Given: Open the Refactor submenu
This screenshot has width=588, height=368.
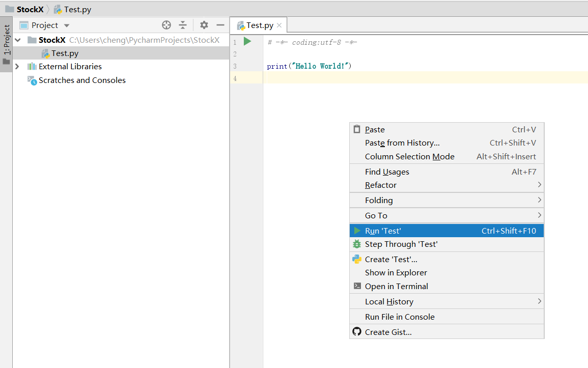Looking at the screenshot, I should [x=381, y=185].
